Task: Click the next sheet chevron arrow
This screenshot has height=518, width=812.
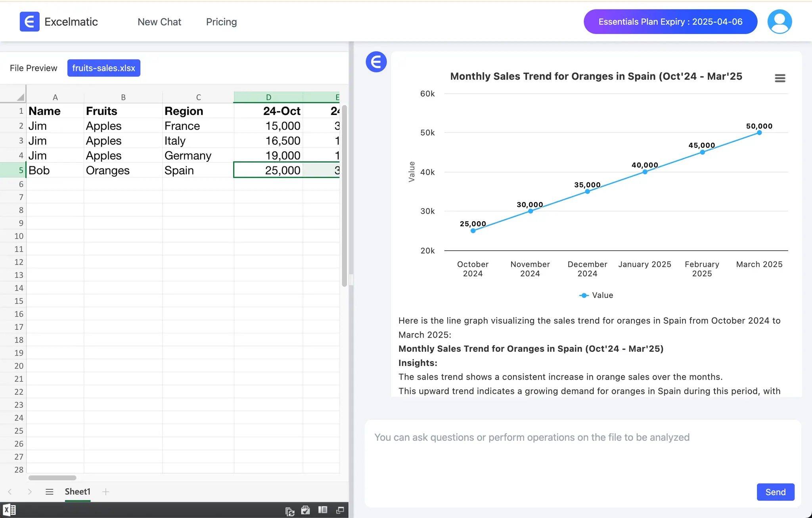Action: pyautogui.click(x=30, y=491)
